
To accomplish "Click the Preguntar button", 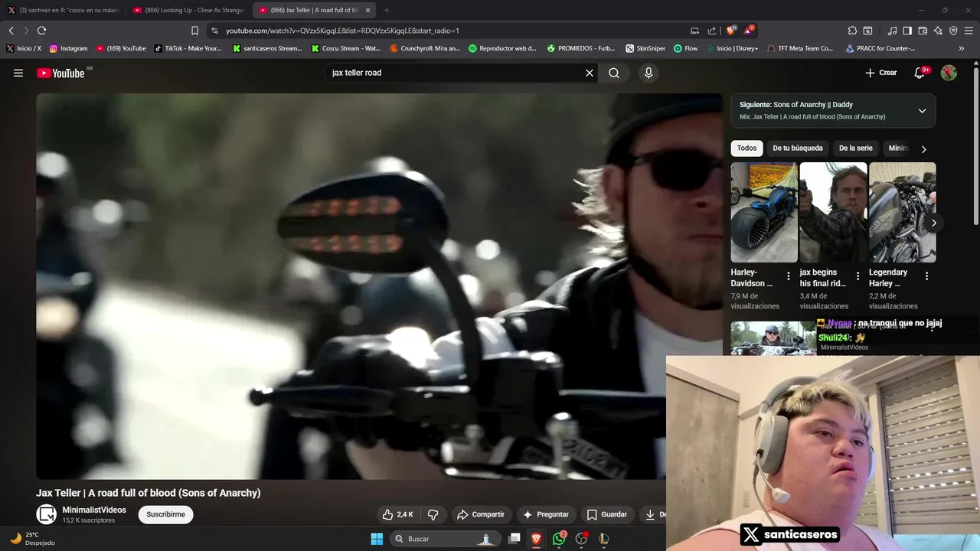I will tap(546, 514).
